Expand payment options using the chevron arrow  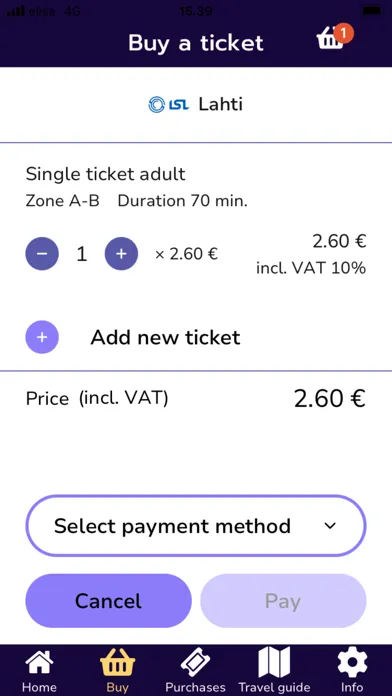coord(330,526)
